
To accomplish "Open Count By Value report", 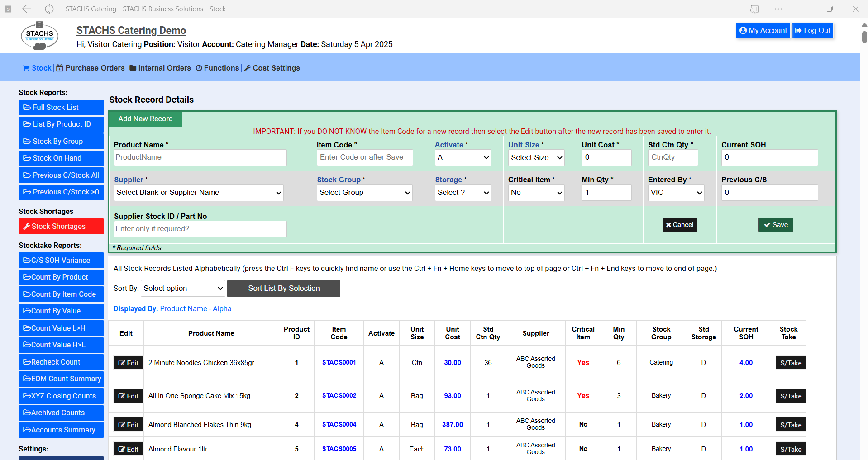I will click(x=61, y=311).
